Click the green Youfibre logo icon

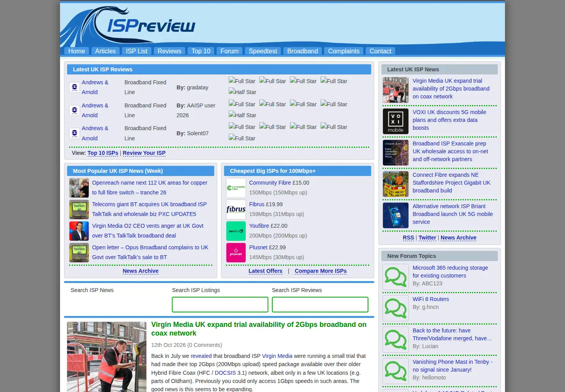[x=236, y=231]
